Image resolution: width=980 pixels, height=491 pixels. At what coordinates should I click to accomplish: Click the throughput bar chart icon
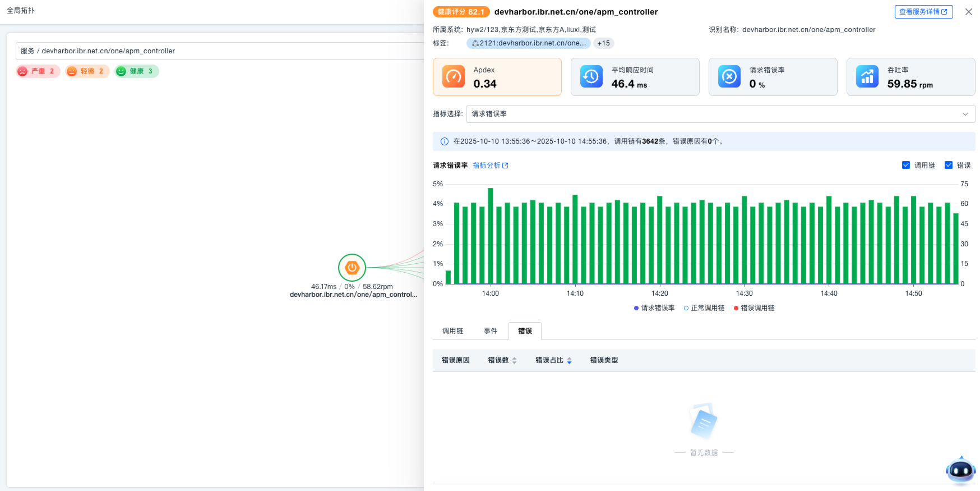pyautogui.click(x=867, y=77)
